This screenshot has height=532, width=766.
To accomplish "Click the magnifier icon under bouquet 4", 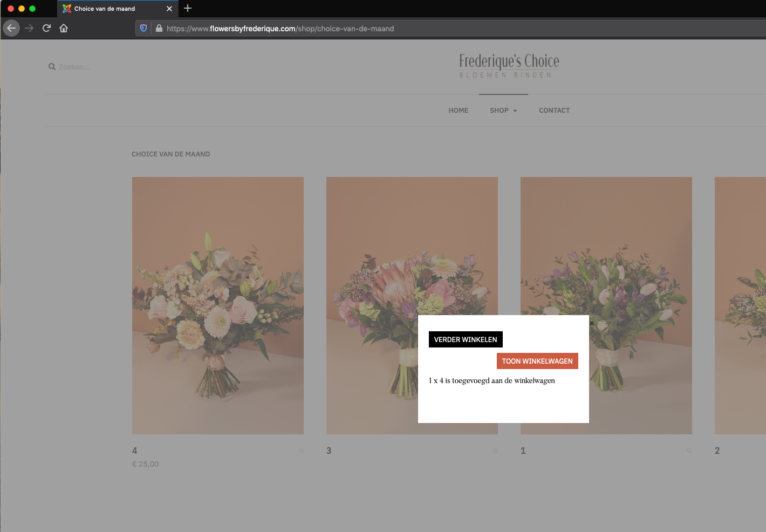I will [x=301, y=451].
